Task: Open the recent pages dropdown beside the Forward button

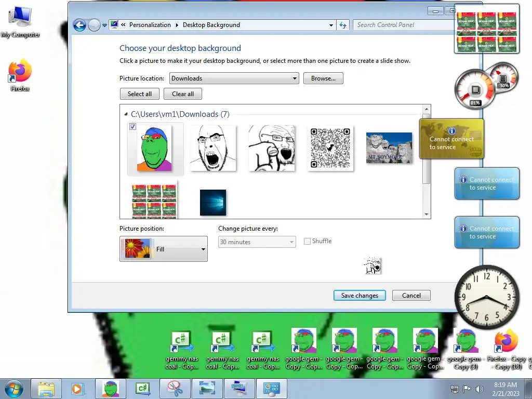Action: [104, 25]
